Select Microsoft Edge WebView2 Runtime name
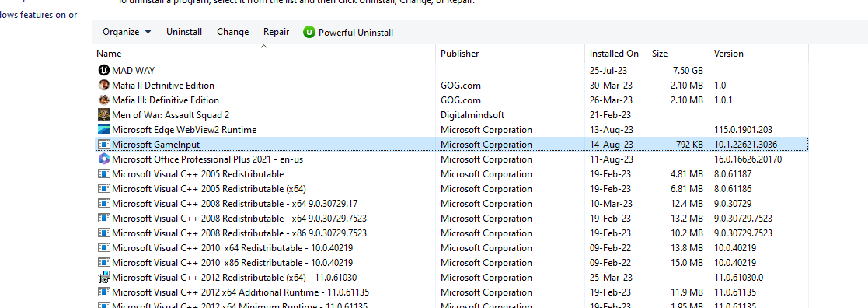868x308 pixels. coord(184,130)
